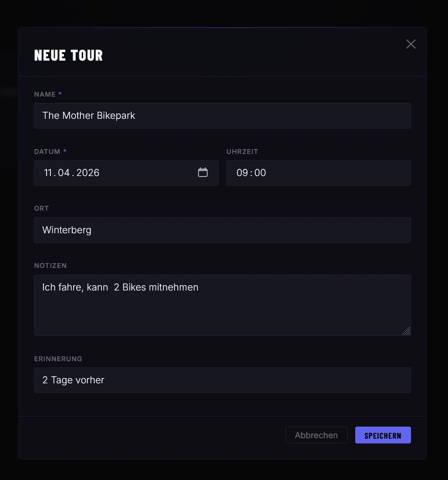Click the resize handle of the Notizen textarea
This screenshot has height=480, width=448.
tap(406, 330)
